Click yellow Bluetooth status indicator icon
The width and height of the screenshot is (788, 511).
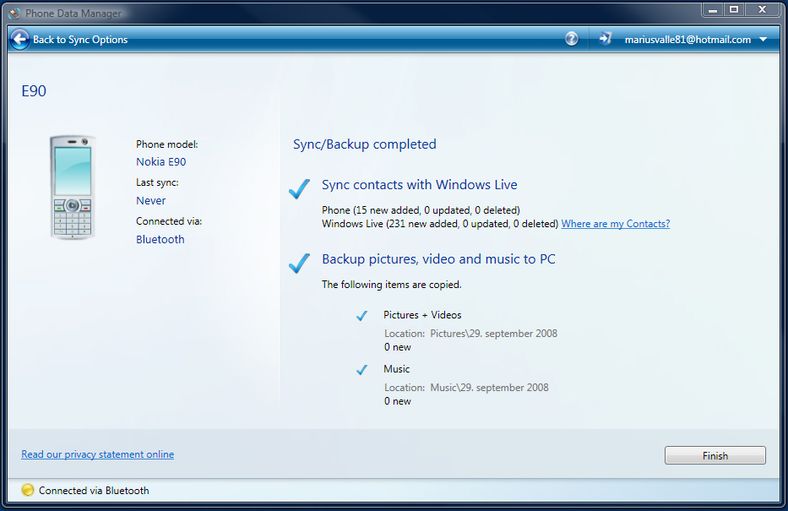pos(28,490)
